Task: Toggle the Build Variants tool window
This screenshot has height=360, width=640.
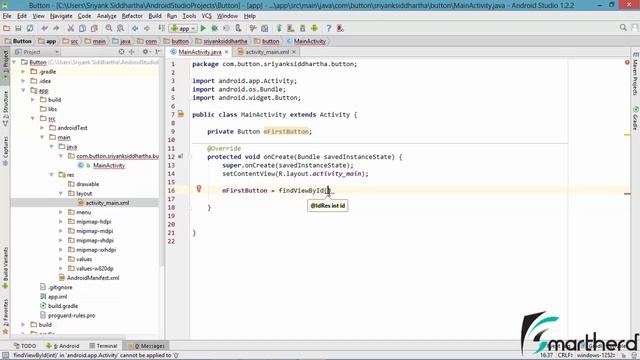Action: coord(5,267)
